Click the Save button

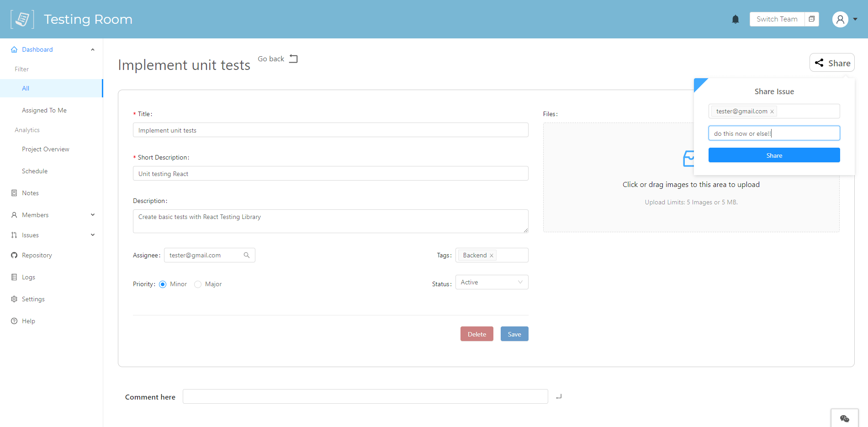[514, 334]
